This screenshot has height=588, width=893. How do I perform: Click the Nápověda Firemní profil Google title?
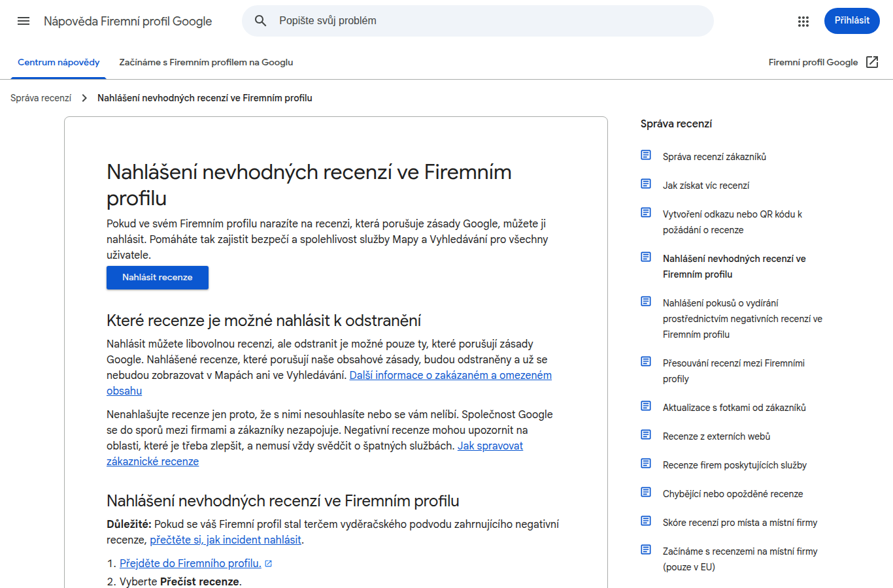(x=128, y=21)
